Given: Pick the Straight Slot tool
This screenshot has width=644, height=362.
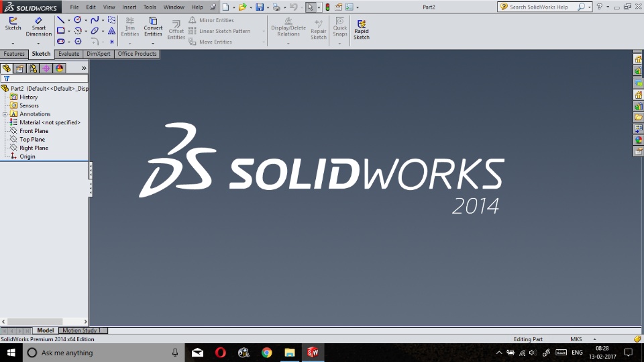Looking at the screenshot, I should [x=60, y=41].
